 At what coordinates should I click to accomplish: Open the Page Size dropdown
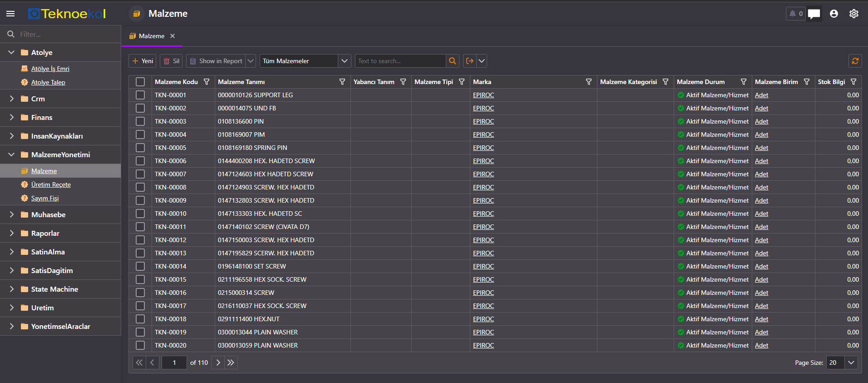851,363
